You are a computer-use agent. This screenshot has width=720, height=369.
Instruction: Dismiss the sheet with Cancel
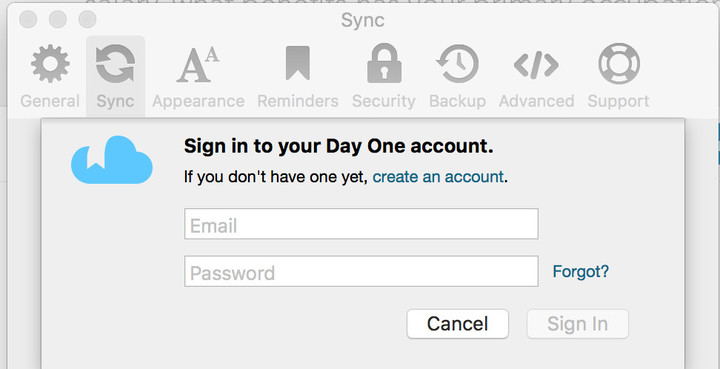(457, 324)
